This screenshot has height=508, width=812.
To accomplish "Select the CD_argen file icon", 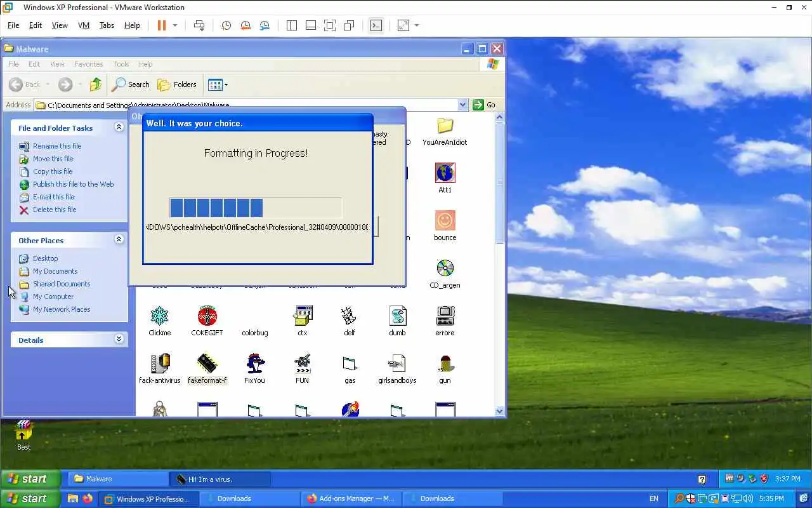I will click(x=445, y=268).
